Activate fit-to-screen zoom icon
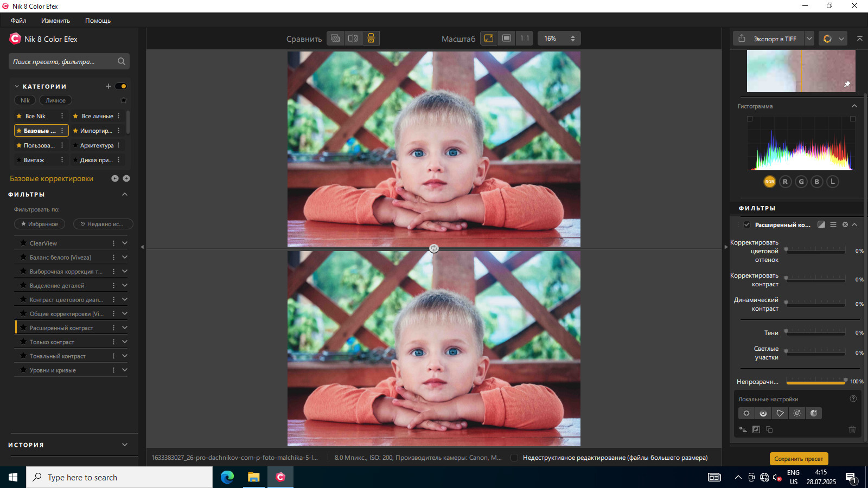868x488 pixels. pyautogui.click(x=489, y=38)
